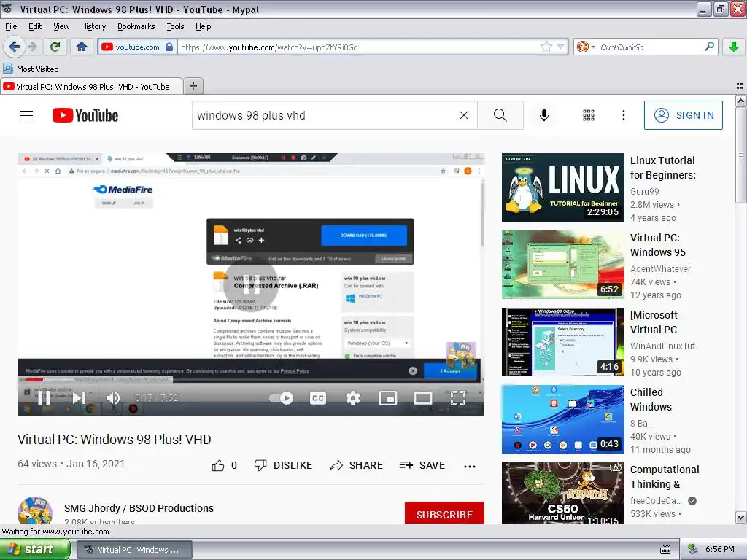Open the Help menu

[x=203, y=26]
